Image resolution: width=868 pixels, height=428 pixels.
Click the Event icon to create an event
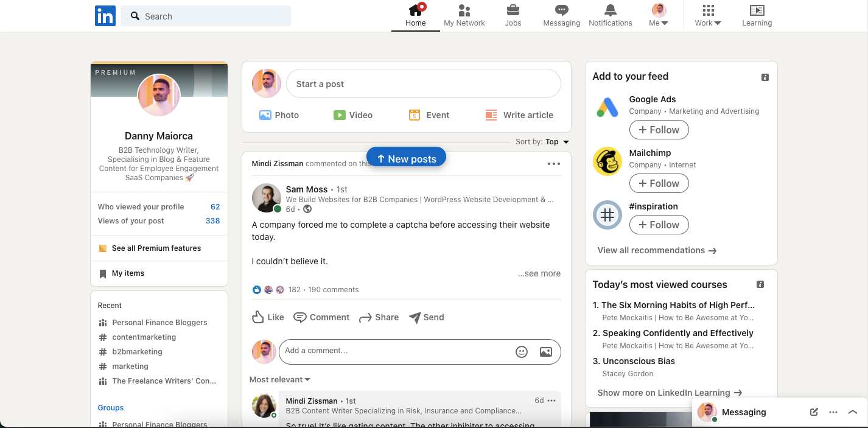(x=429, y=114)
